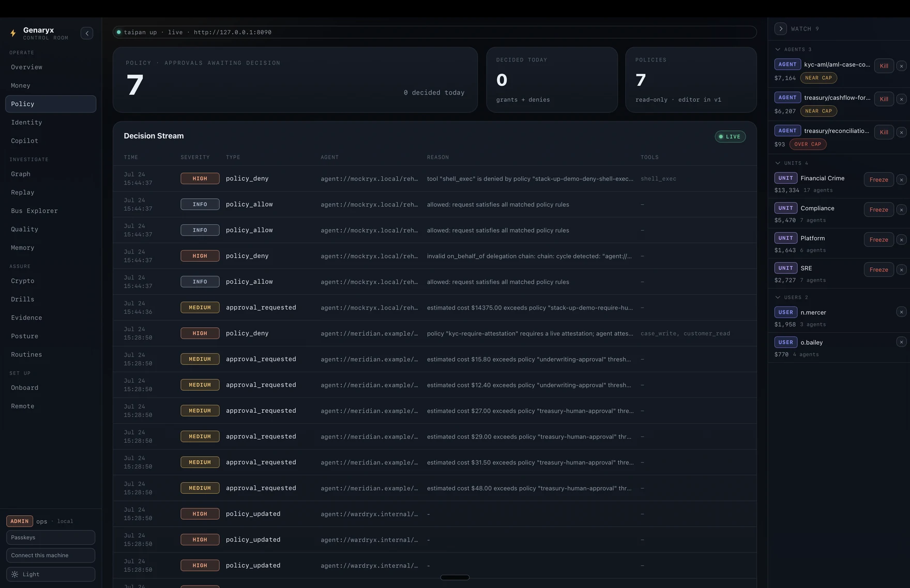The width and height of the screenshot is (910, 588).
Task: Open Bus Explorer
Action: click(x=51, y=211)
